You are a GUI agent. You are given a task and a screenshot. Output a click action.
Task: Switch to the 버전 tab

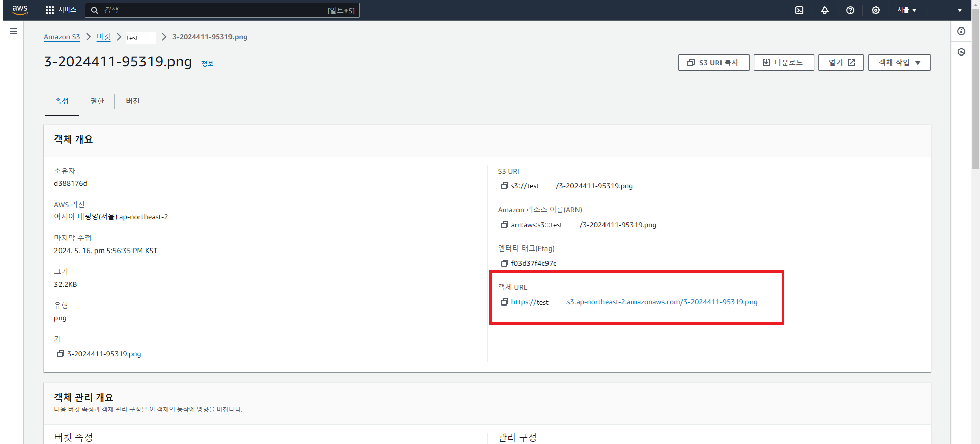[x=133, y=101]
